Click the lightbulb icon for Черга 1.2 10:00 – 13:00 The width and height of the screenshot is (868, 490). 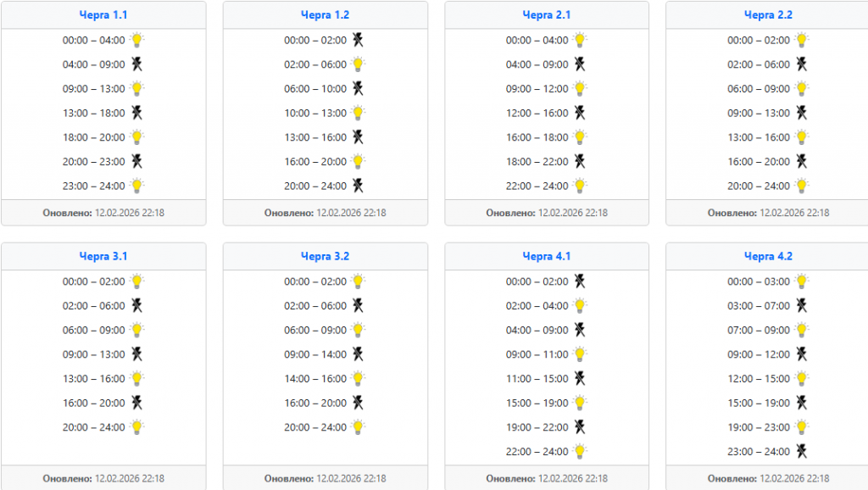359,113
